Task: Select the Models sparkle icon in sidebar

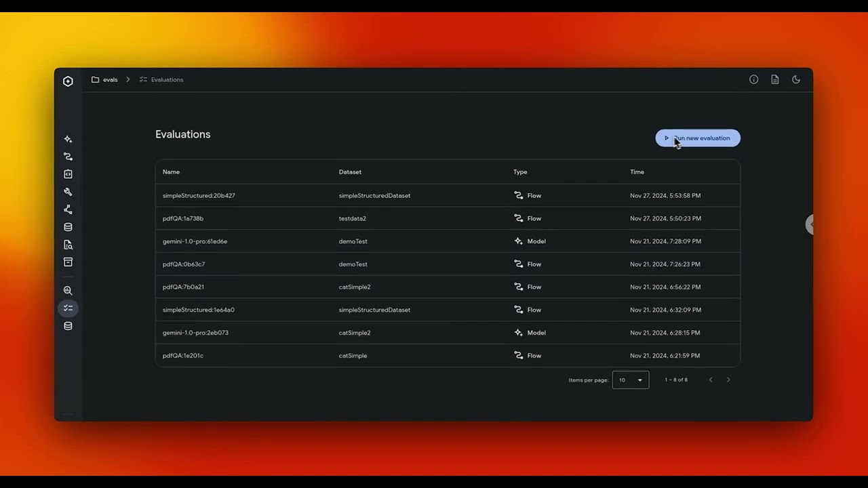Action: pos(68,139)
